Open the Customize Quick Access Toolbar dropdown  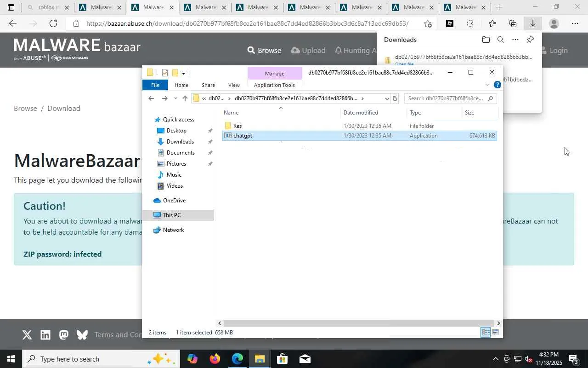coord(183,73)
